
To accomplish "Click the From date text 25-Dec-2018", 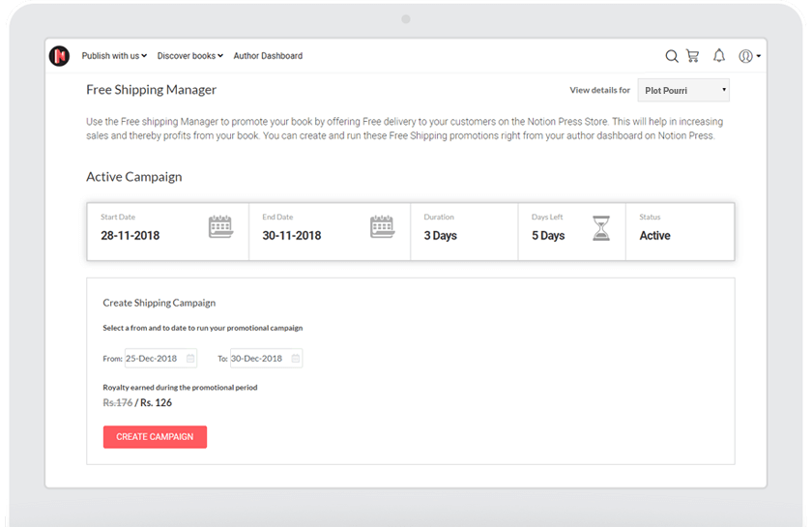I will click(x=153, y=359).
